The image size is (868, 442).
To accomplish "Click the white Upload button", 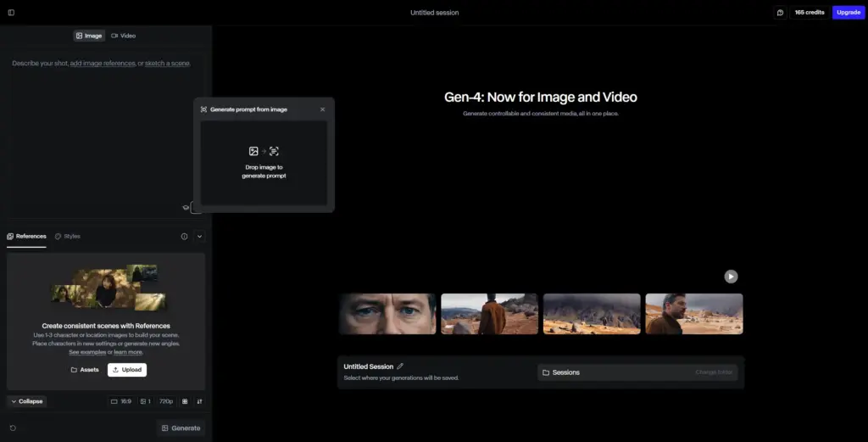I will point(127,369).
